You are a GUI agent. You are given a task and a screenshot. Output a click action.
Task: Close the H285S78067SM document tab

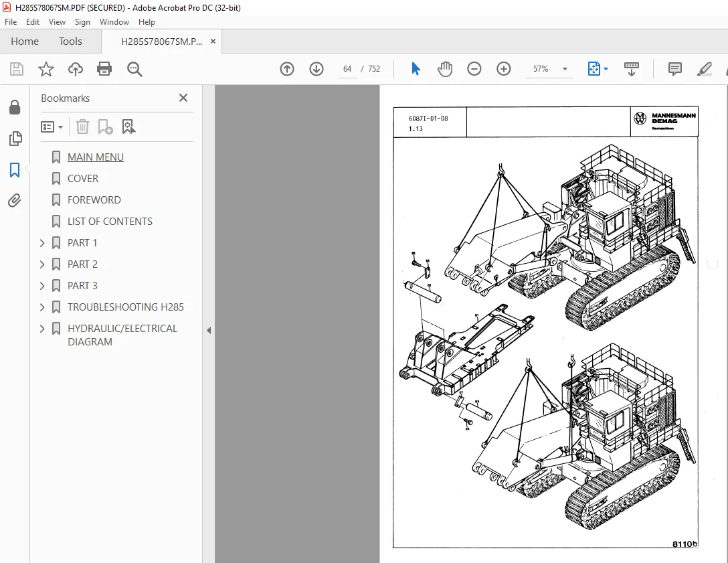[213, 41]
